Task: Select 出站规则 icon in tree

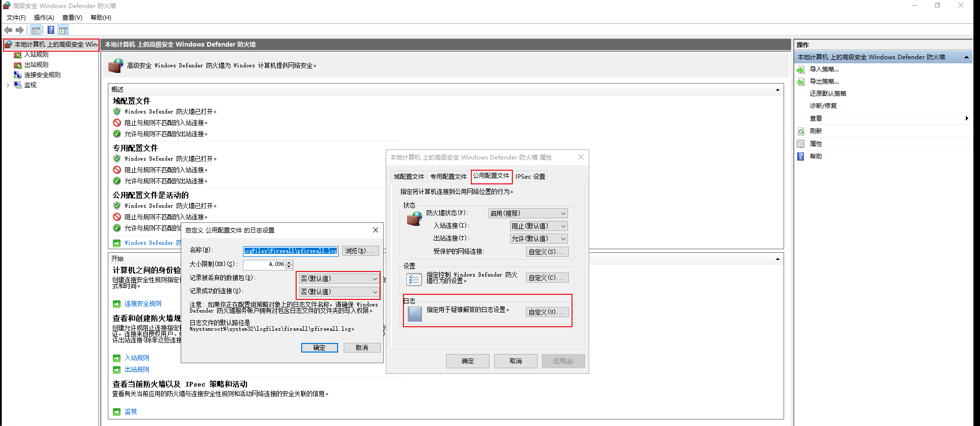Action: click(x=18, y=65)
